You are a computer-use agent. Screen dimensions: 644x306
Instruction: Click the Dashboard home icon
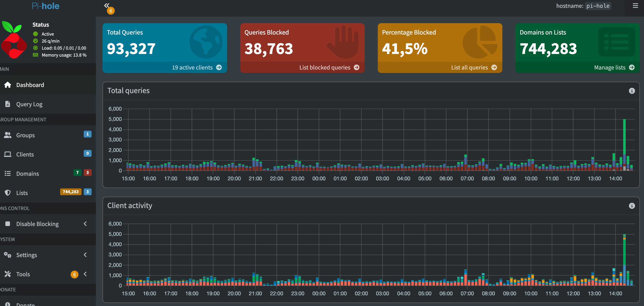(x=7, y=85)
